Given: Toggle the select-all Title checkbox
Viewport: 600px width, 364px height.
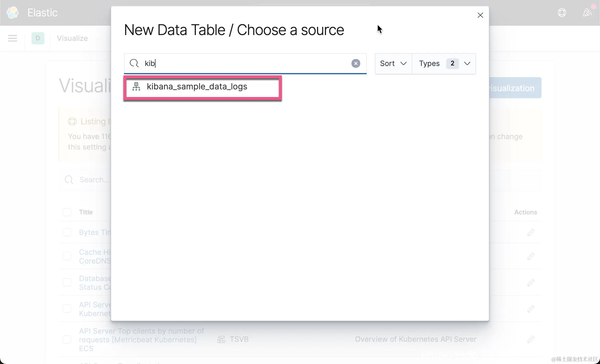Looking at the screenshot, I should (67, 212).
